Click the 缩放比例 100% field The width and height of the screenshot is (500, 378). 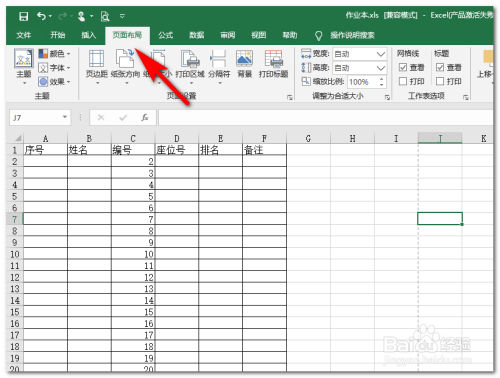point(362,82)
